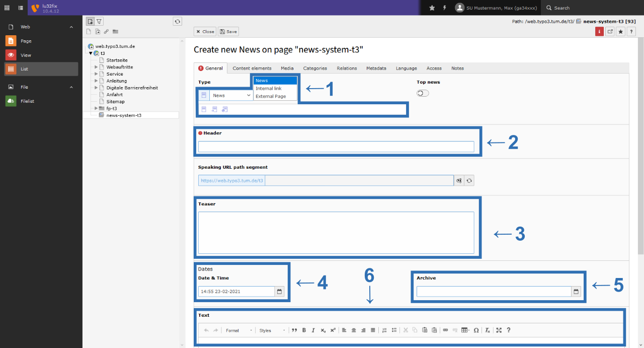
Task: Bookmark this page with star icon
Action: [621, 32]
